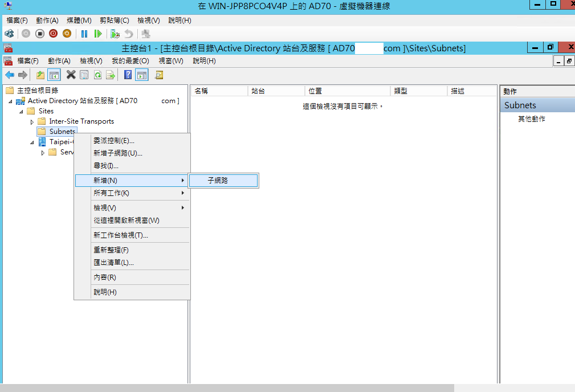Viewport: 575px width, 392px height.
Task: Refresh the console view via toolbar icon
Action: pyautogui.click(x=97, y=75)
